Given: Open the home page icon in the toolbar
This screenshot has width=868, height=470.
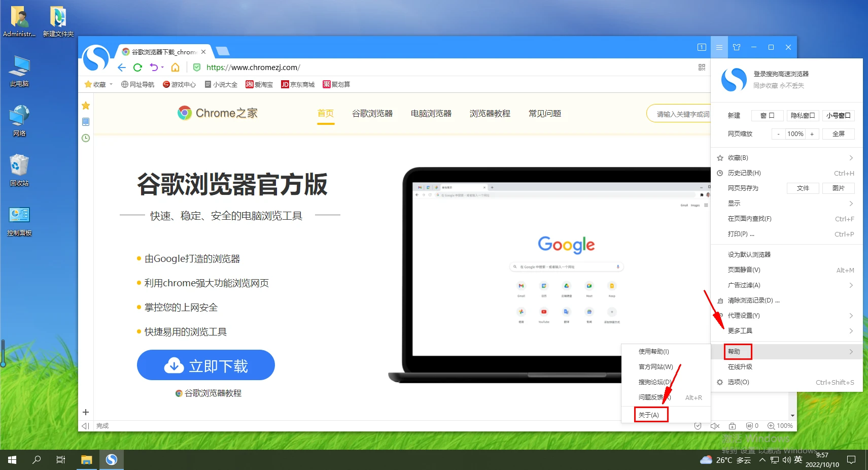Looking at the screenshot, I should point(175,68).
